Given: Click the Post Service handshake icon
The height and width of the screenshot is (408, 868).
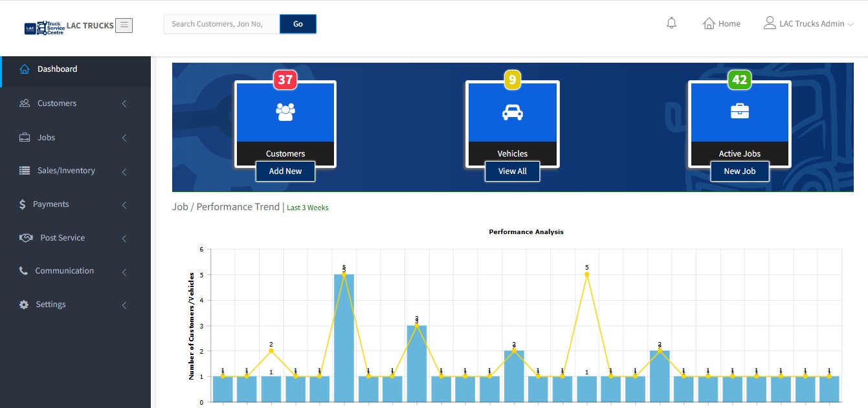Looking at the screenshot, I should (26, 238).
